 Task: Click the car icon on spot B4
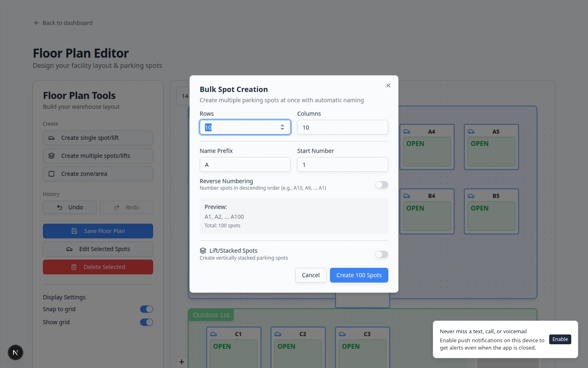[407, 196]
